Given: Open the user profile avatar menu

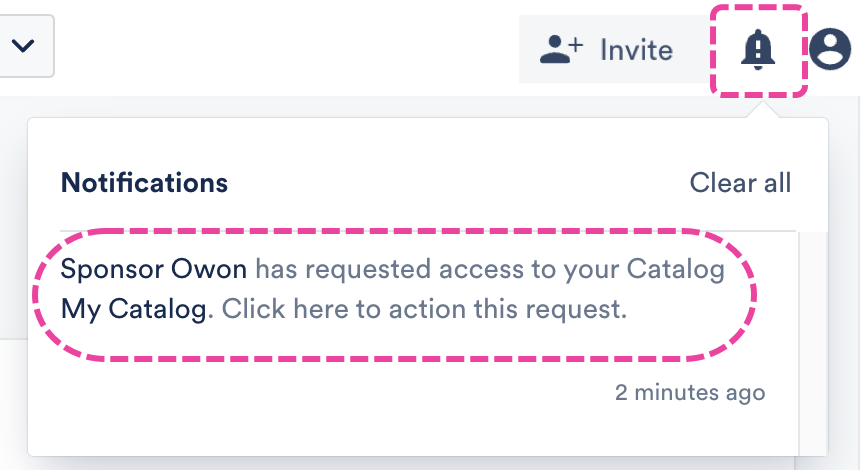Looking at the screenshot, I should point(830,49).
